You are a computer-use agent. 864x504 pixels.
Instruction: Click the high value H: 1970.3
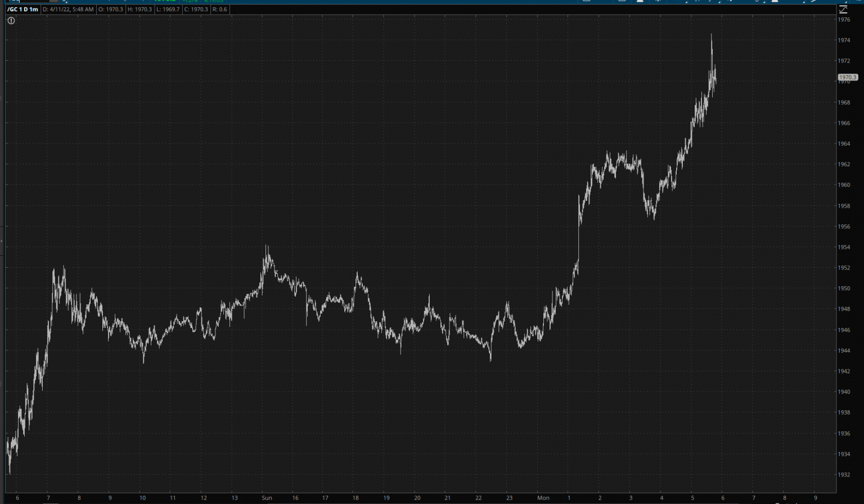[x=139, y=10]
